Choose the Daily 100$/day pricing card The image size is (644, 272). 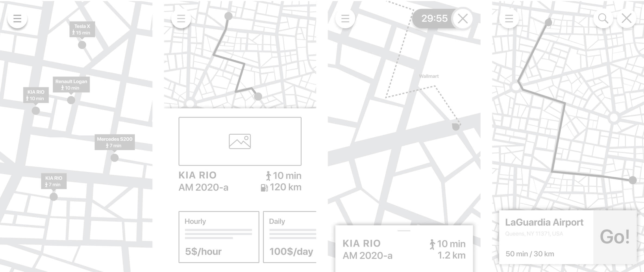pos(290,237)
